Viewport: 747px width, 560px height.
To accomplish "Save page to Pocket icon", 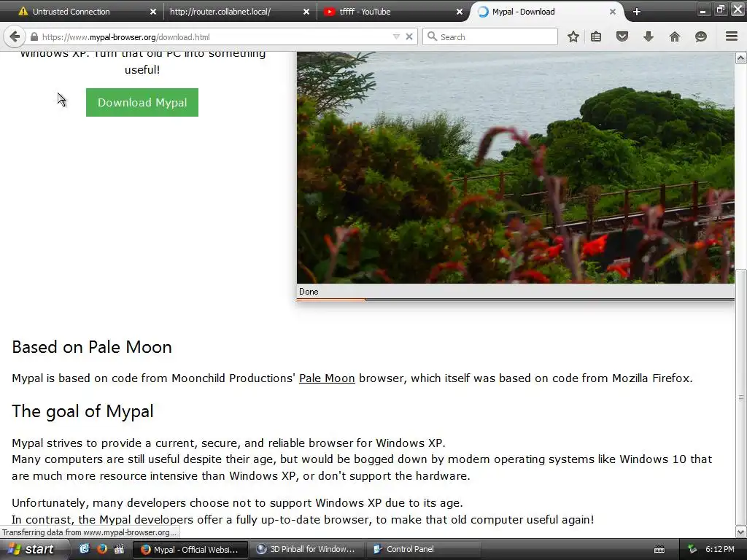I will [622, 36].
